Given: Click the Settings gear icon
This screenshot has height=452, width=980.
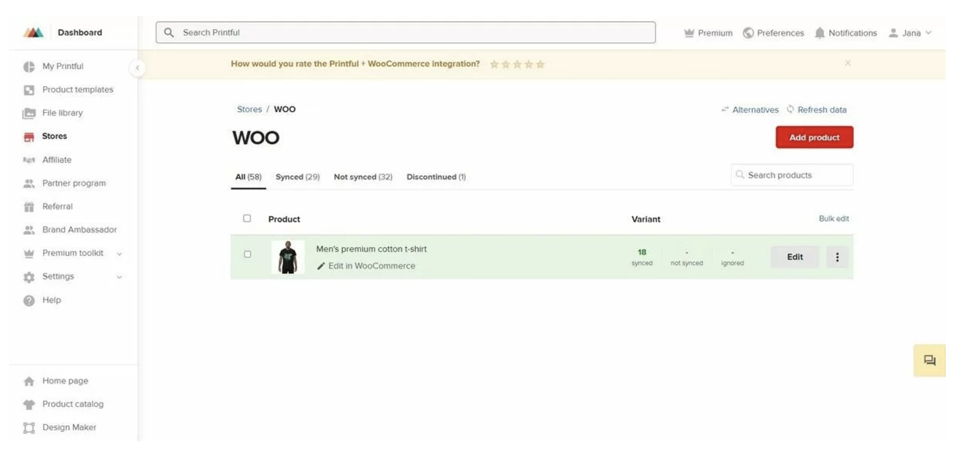Looking at the screenshot, I should (x=29, y=277).
